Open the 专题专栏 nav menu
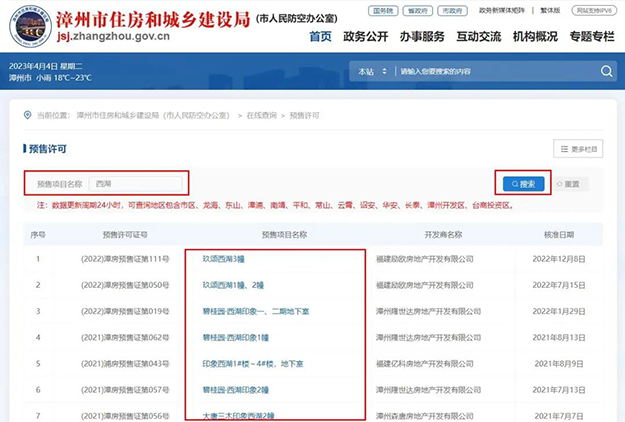The width and height of the screenshot is (625, 422). point(592,36)
